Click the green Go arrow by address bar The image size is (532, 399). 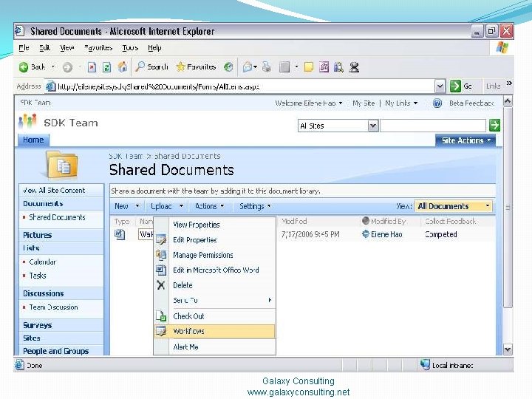(455, 86)
